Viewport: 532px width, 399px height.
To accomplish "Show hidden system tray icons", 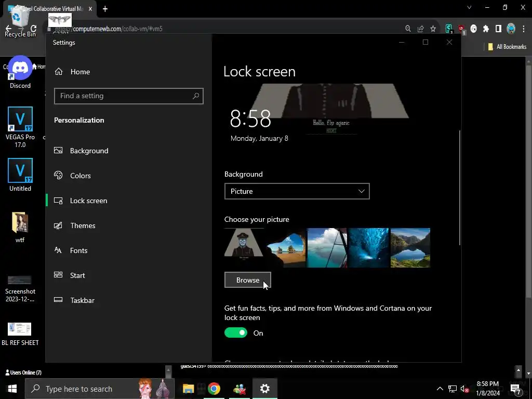I will tap(440, 389).
